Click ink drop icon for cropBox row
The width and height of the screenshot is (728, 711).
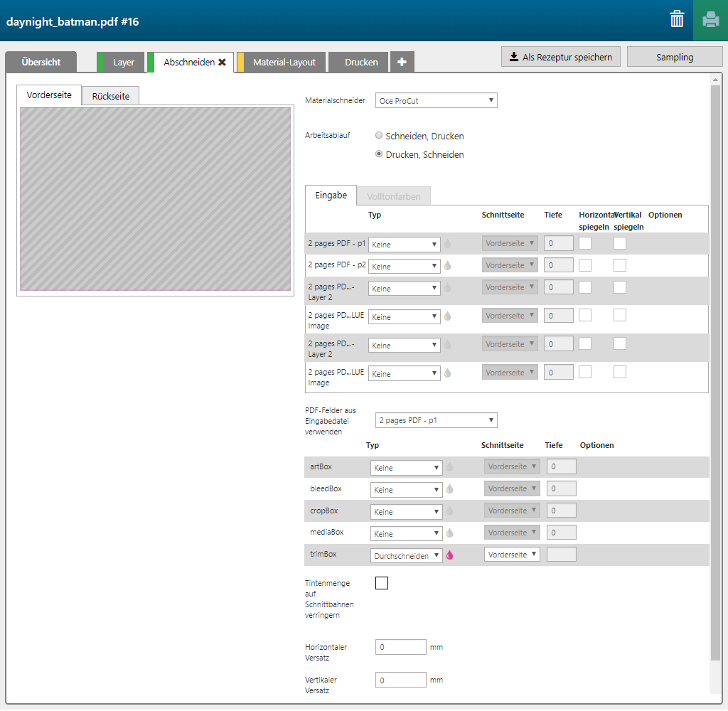[x=449, y=511]
